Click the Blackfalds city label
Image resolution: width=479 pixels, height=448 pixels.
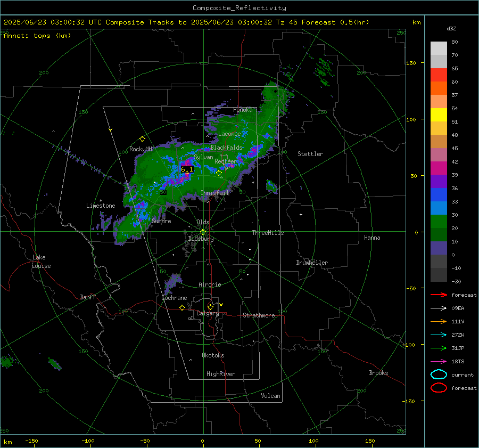coord(226,148)
